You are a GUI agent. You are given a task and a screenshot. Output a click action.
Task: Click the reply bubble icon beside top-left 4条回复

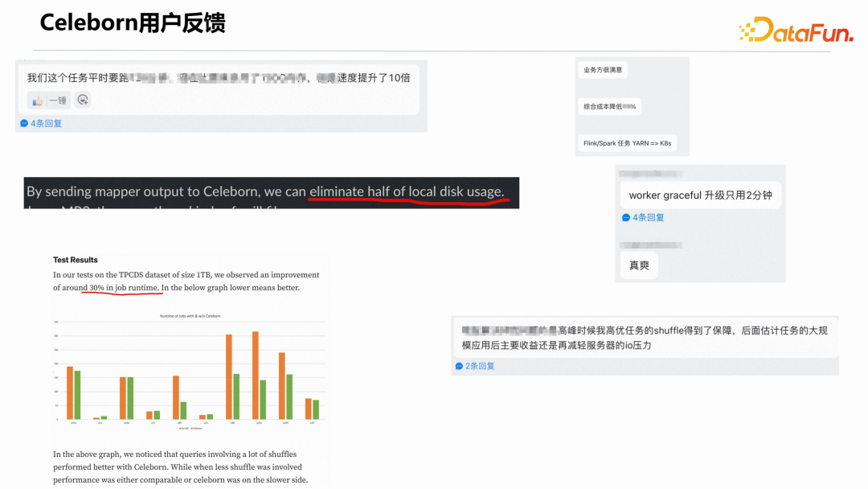point(24,124)
